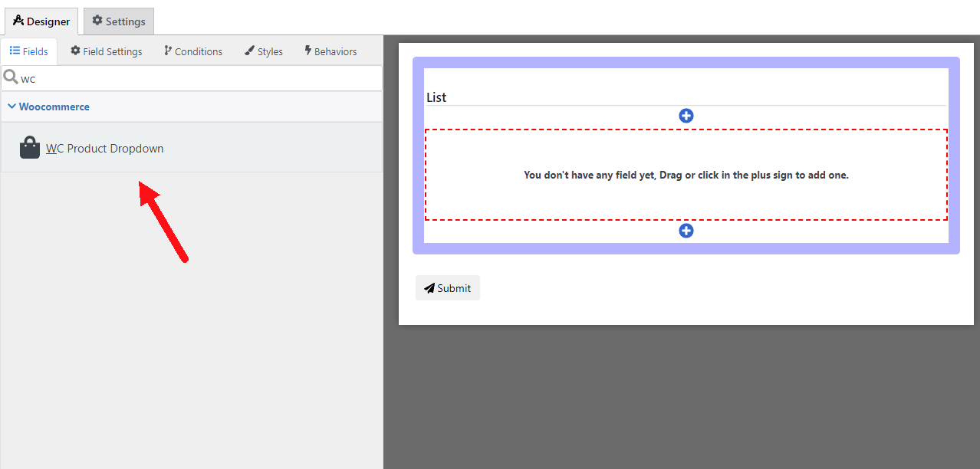This screenshot has width=980, height=469.
Task: Focus the field search box containing "wc"
Action: pos(199,78)
